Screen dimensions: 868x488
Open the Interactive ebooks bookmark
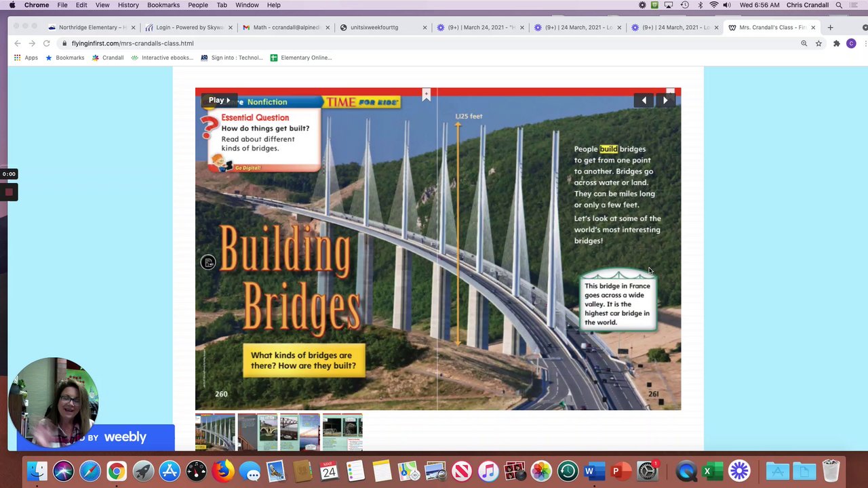[162, 58]
